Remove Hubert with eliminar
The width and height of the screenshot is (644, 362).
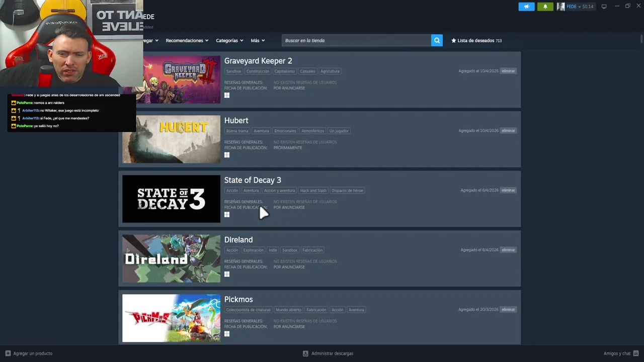(x=508, y=131)
